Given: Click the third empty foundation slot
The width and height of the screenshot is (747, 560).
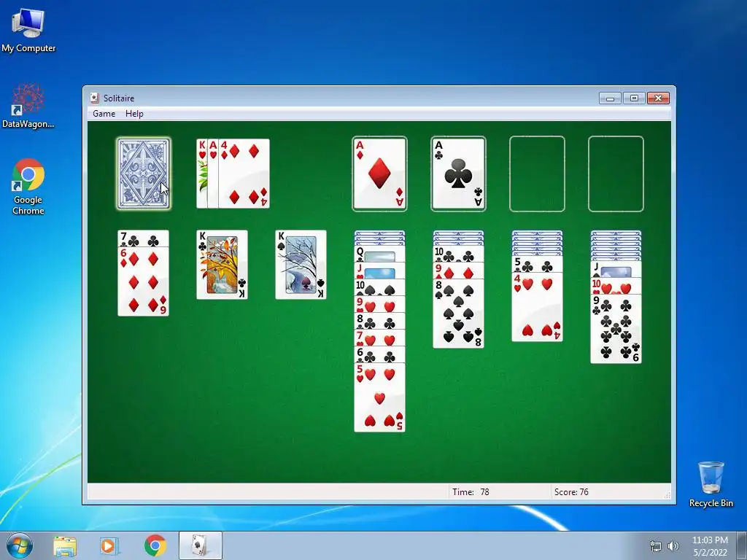Looking at the screenshot, I should click(537, 174).
